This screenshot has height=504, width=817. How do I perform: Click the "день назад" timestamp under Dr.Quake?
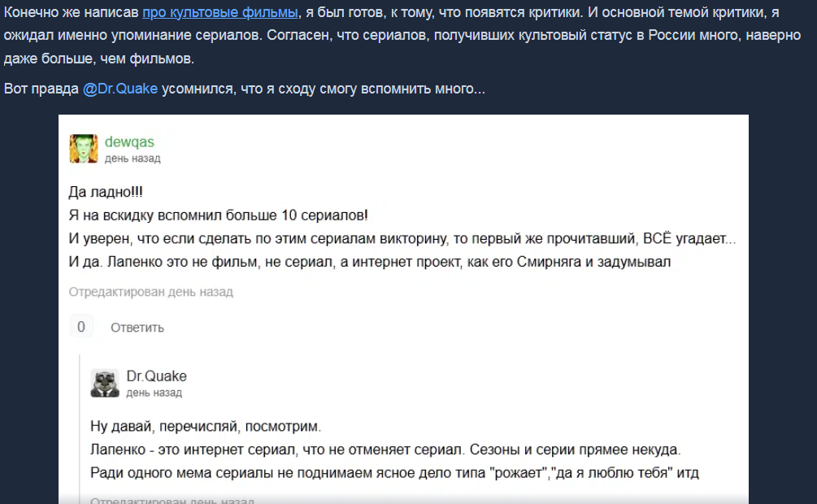tap(154, 393)
